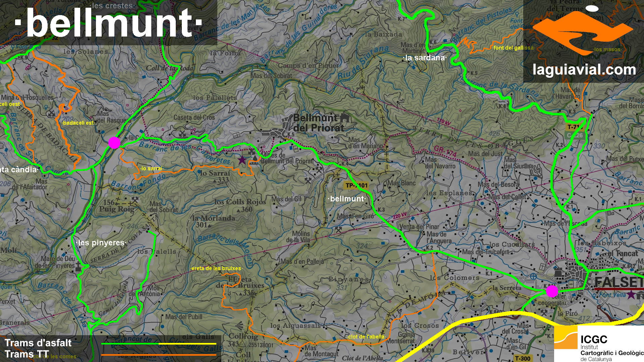Image resolution: width=644 pixels, height=362 pixels.
Task: Click the magenta dot at Falset entrance
Action: [x=552, y=291]
